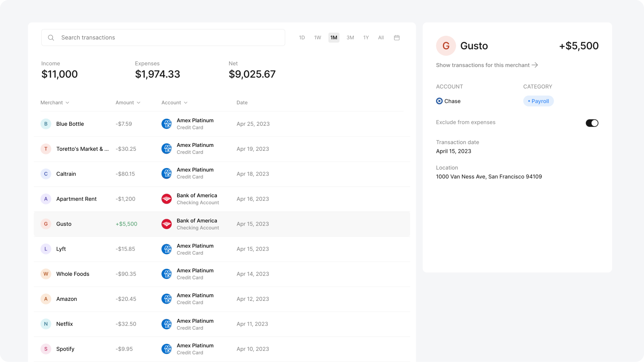
Task: Sort by the Merchant column dropdown
Action: [x=55, y=103]
